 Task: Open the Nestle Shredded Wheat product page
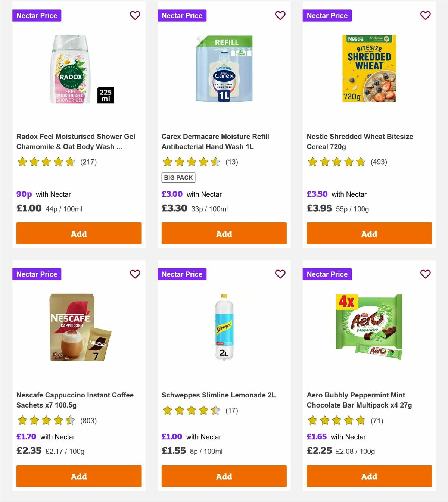point(360,141)
